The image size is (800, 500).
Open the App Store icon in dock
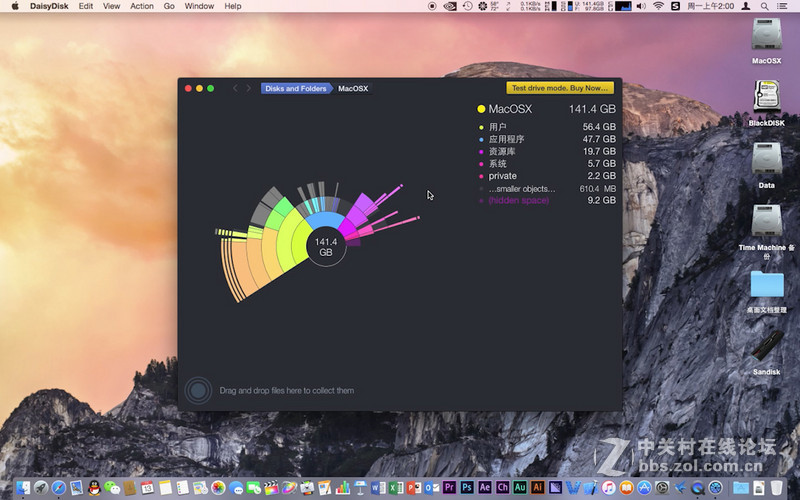click(x=644, y=488)
